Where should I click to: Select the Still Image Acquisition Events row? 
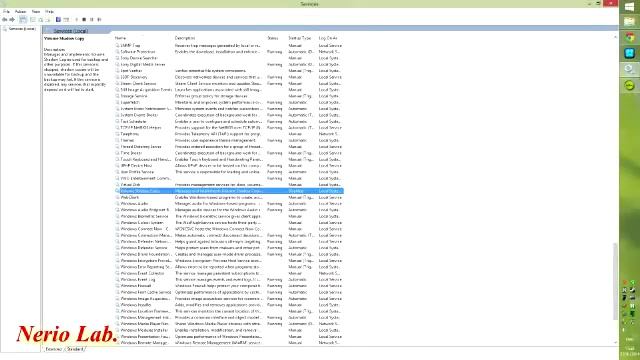coord(229,90)
